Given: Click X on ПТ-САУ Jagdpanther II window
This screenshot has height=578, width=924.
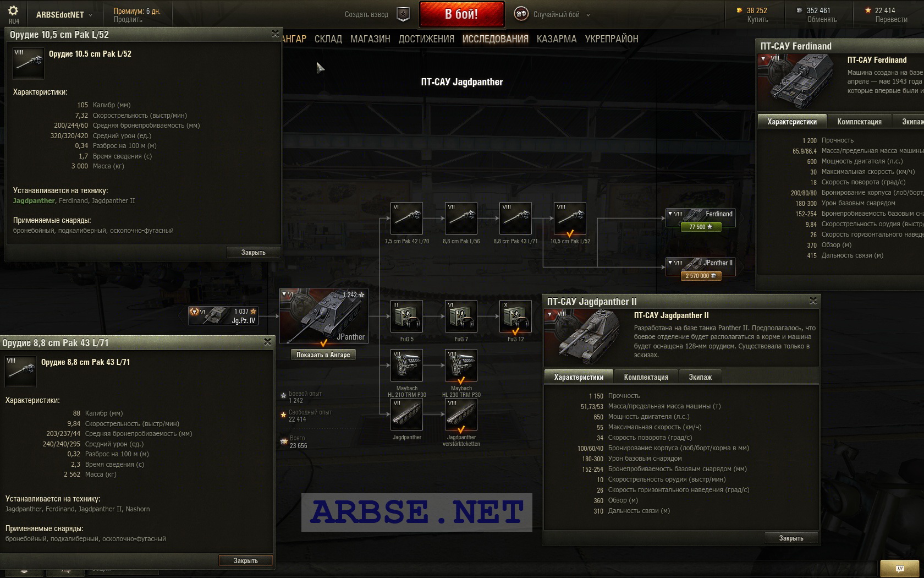Looking at the screenshot, I should click(x=813, y=301).
